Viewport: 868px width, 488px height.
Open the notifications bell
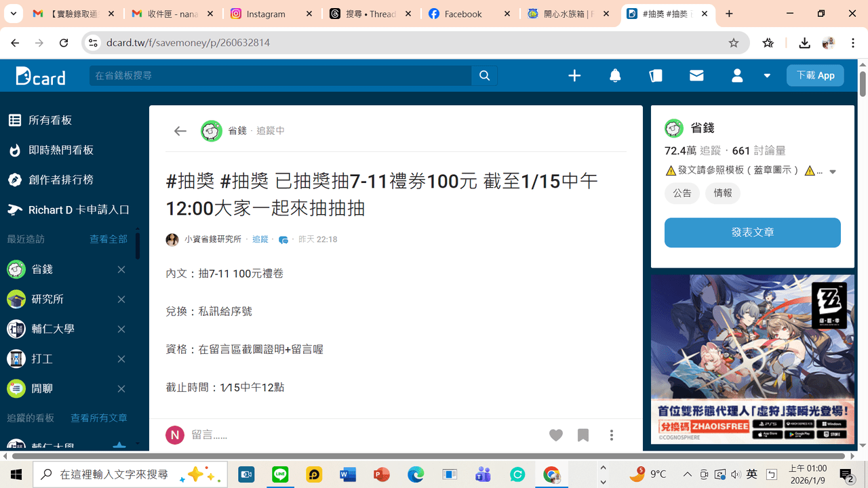tap(615, 76)
